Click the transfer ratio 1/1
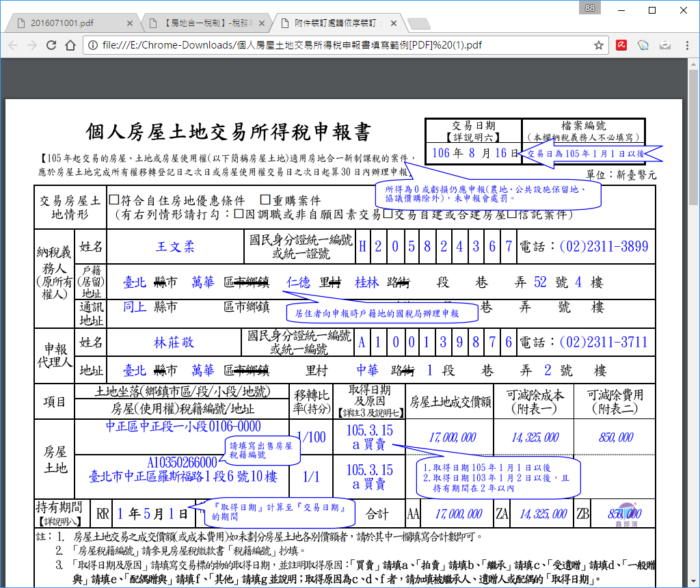Screen dimensions: 700x588 [x=311, y=477]
